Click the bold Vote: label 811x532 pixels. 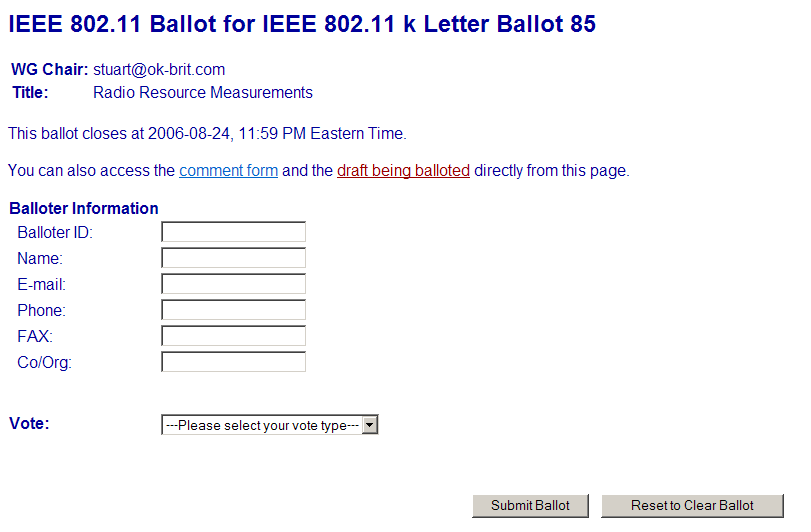(x=29, y=423)
